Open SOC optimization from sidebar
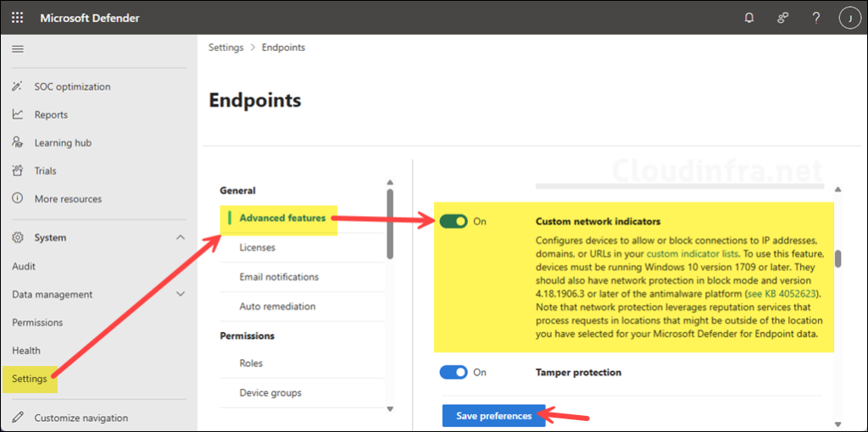This screenshot has height=432, width=868. (72, 86)
